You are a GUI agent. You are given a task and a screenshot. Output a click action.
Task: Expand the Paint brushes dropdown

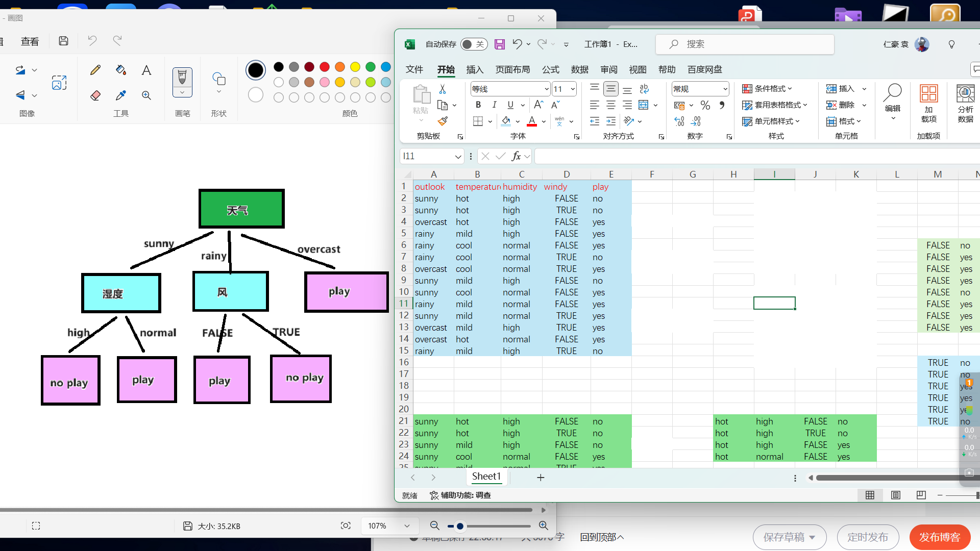[x=182, y=92]
